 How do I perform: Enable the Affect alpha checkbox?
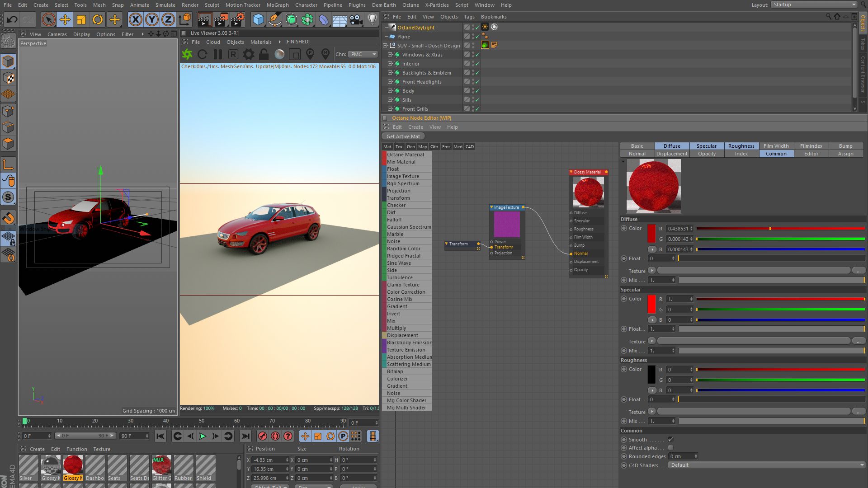[670, 447]
